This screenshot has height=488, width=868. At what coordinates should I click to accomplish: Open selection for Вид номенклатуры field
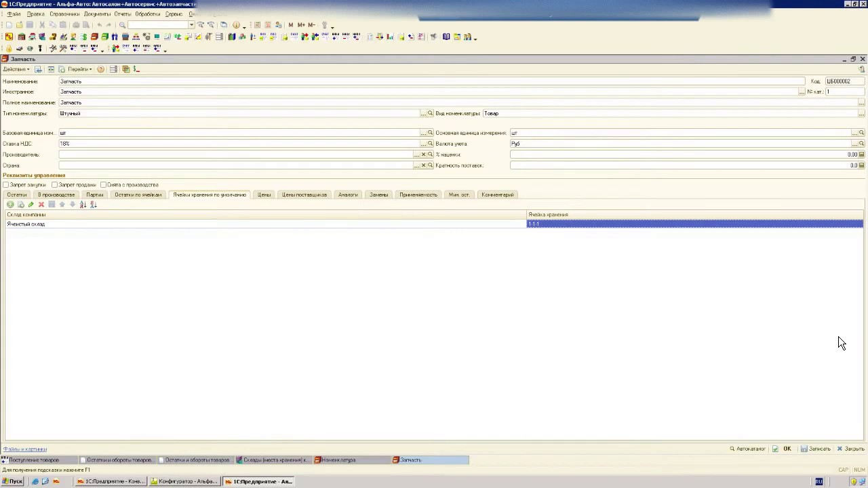(x=861, y=114)
